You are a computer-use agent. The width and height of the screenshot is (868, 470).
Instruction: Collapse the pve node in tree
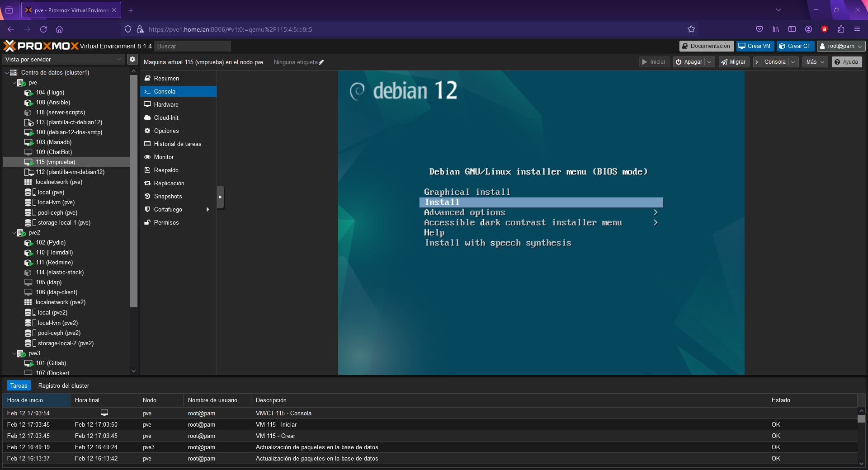click(x=14, y=83)
